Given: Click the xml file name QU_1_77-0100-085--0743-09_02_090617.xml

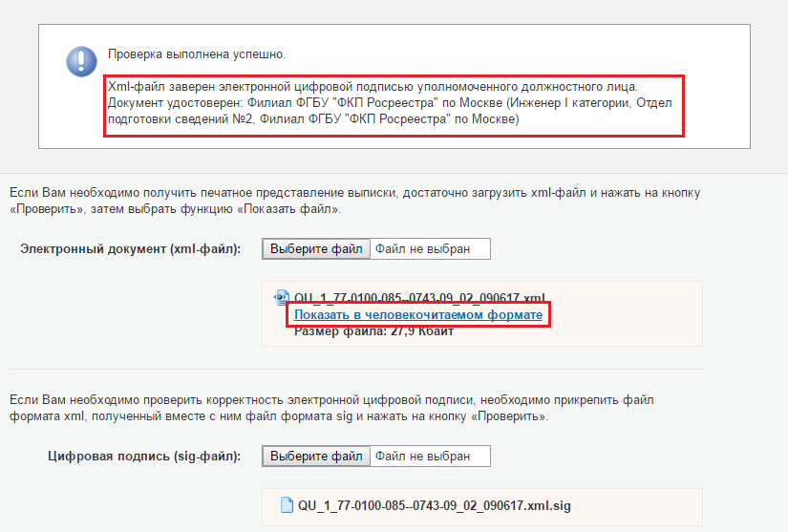Looking at the screenshot, I should (x=420, y=297).
